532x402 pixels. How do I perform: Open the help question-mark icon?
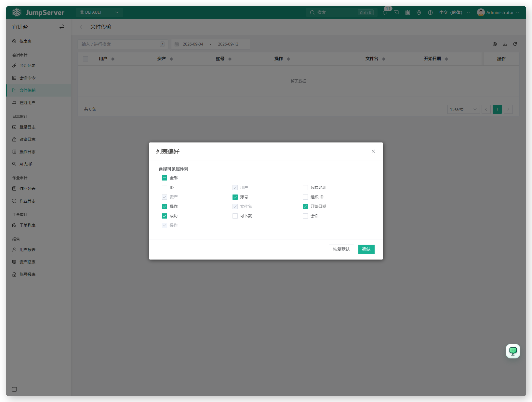[x=430, y=12]
